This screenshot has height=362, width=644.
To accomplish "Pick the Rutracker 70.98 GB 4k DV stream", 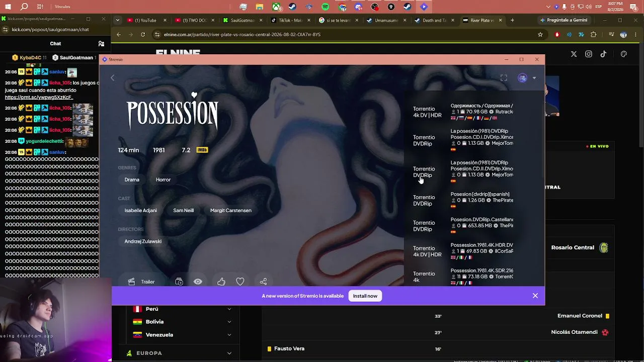I will pos(463,112).
